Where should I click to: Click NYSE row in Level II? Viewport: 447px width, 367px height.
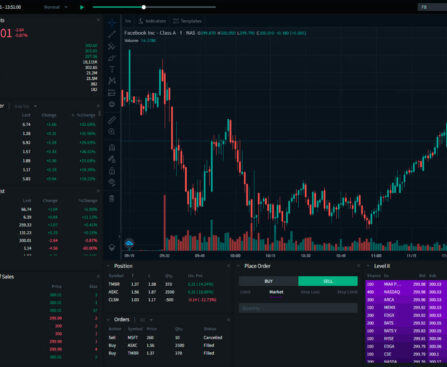(406, 339)
